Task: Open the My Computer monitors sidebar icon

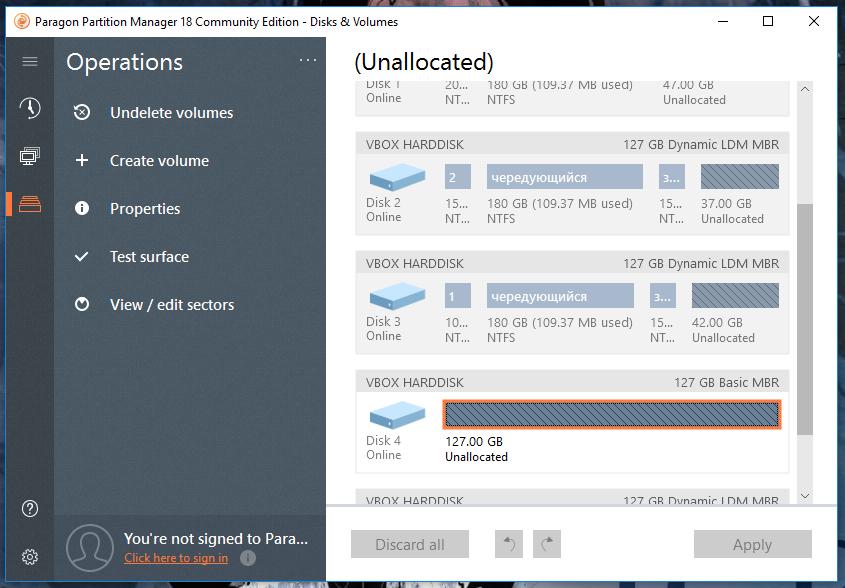Action: 30,156
